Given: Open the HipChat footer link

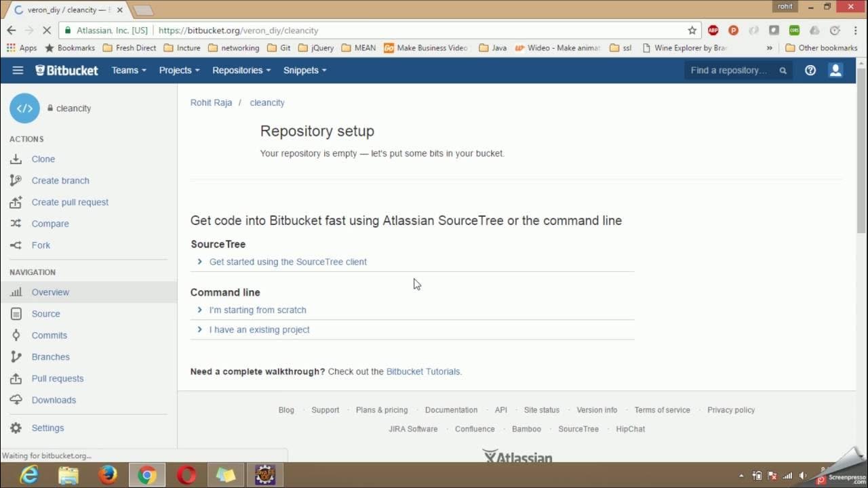Looking at the screenshot, I should coord(631,429).
